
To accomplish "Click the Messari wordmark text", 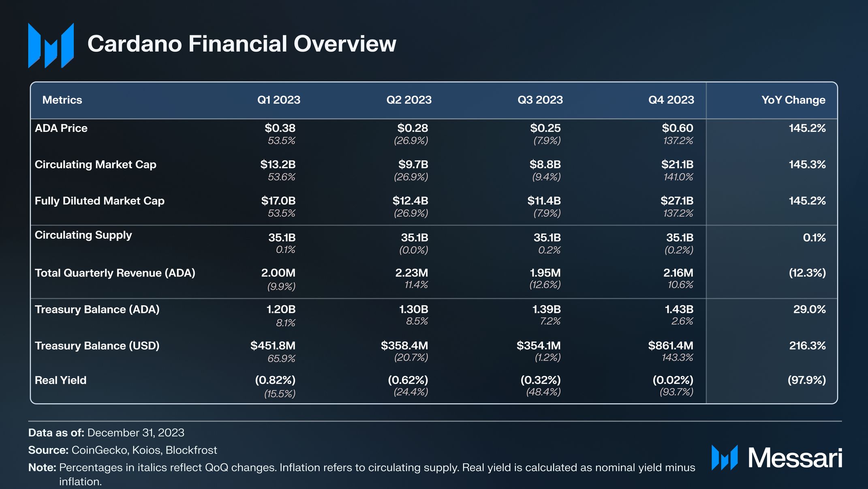I will (795, 458).
